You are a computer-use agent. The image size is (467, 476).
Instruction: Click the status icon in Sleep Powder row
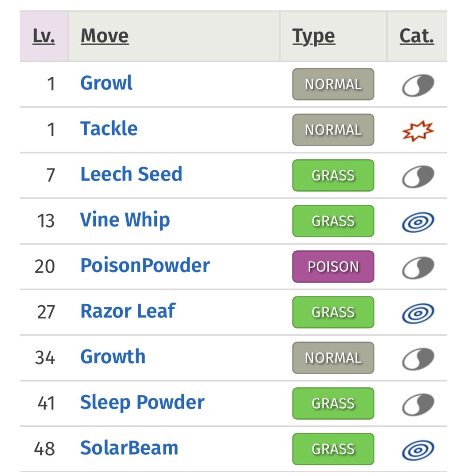click(x=418, y=404)
